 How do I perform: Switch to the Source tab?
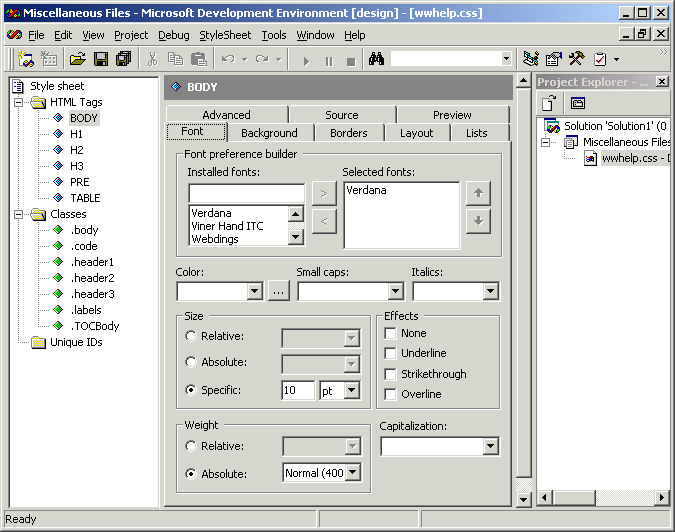click(x=342, y=115)
